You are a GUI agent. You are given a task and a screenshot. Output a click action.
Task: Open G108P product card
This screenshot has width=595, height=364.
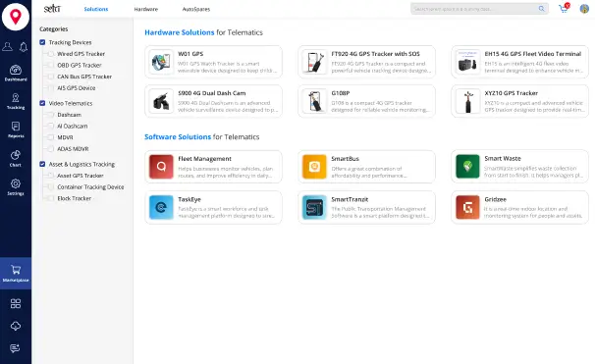pos(366,101)
